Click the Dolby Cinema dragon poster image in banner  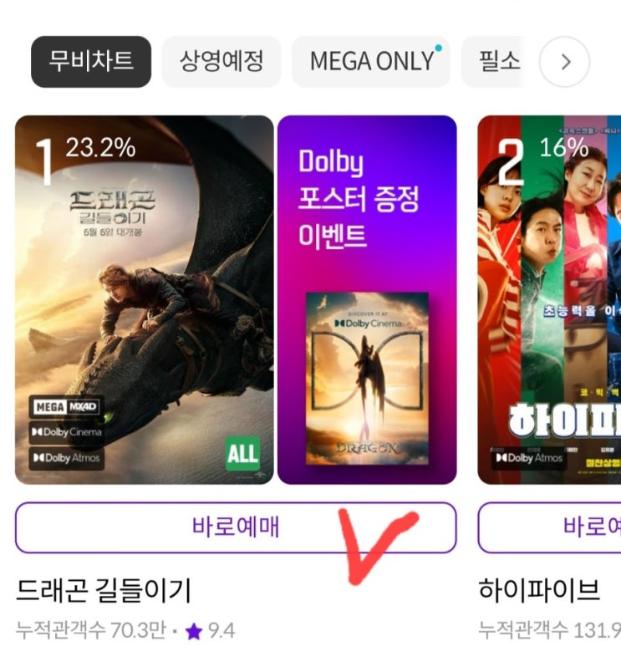(367, 379)
